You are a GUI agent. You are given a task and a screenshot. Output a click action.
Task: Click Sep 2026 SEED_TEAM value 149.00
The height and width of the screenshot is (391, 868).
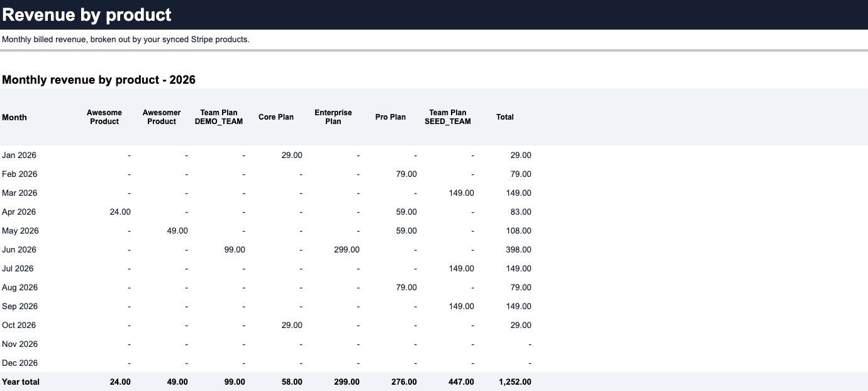coord(461,306)
